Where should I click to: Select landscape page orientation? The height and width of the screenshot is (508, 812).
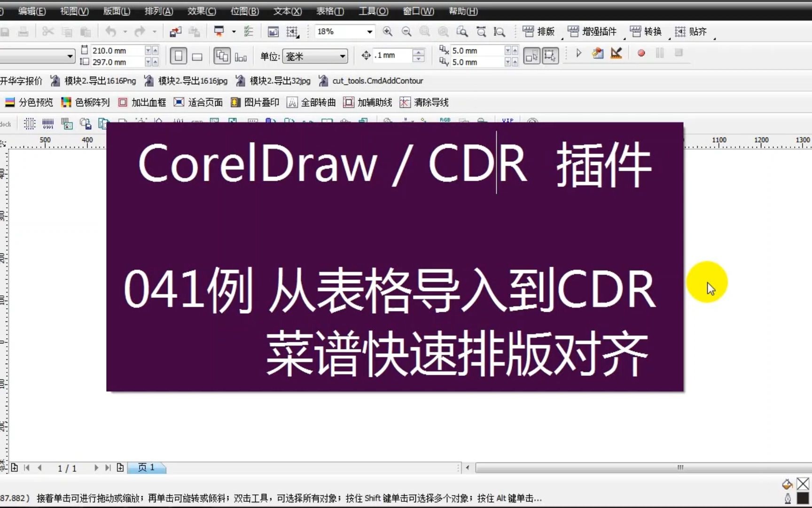click(197, 56)
